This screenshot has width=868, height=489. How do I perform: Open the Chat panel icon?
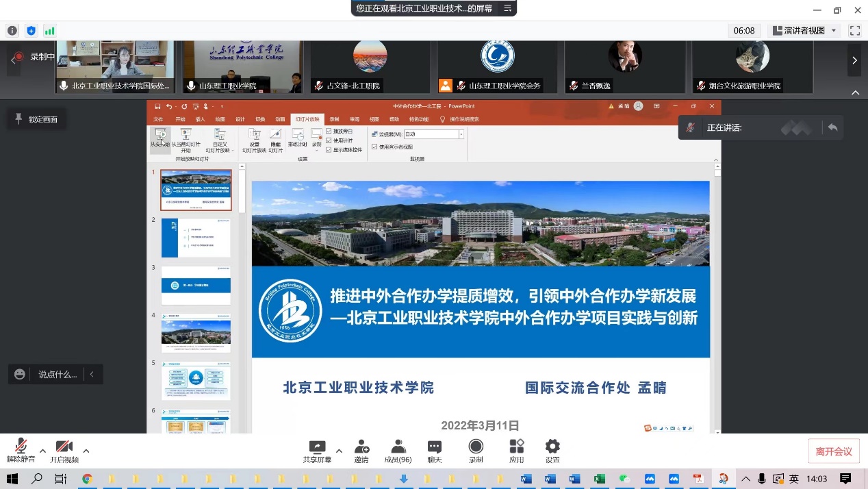point(434,447)
